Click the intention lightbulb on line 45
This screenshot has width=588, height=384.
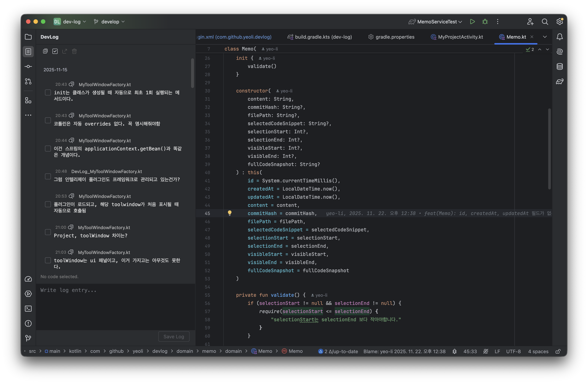[230, 213]
